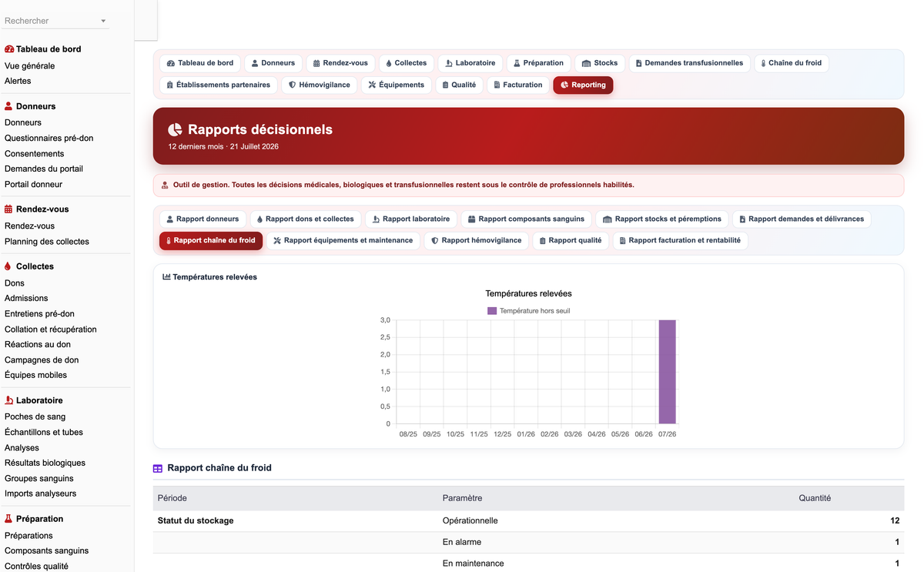The height and width of the screenshot is (572, 924).
Task: Open Poches de sang link
Action: (35, 416)
